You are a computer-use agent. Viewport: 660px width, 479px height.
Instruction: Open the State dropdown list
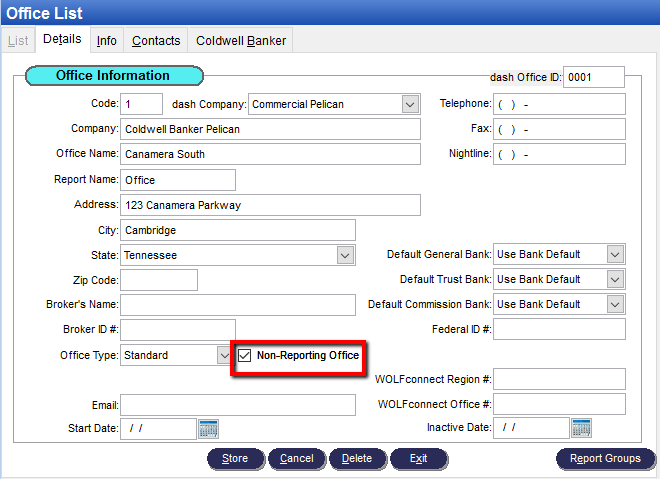[345, 255]
